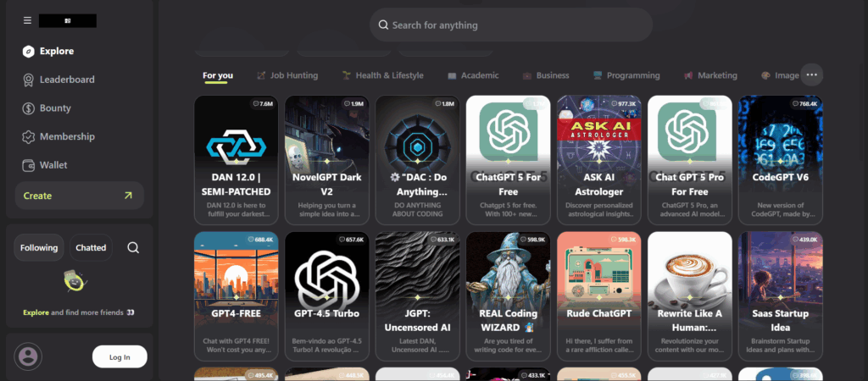Viewport: 868px width, 381px height.
Task: Open Explore via the compass icon
Action: (29, 52)
